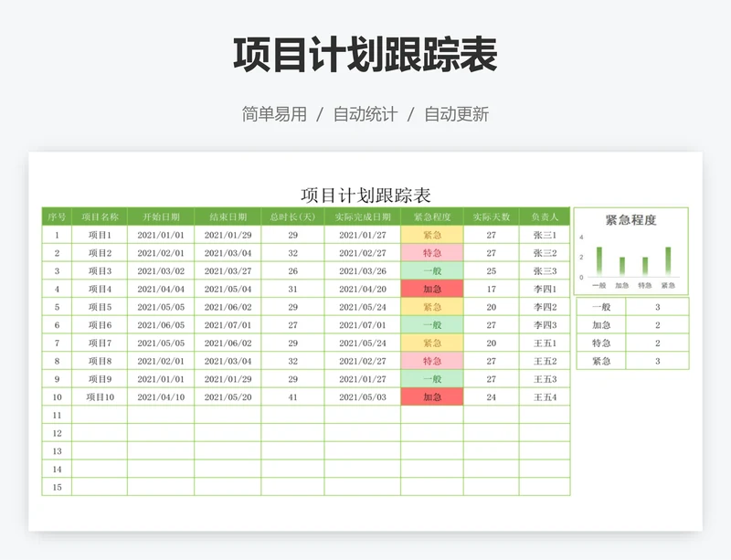Select owner cell 王五2
731x560 pixels.
coord(545,361)
